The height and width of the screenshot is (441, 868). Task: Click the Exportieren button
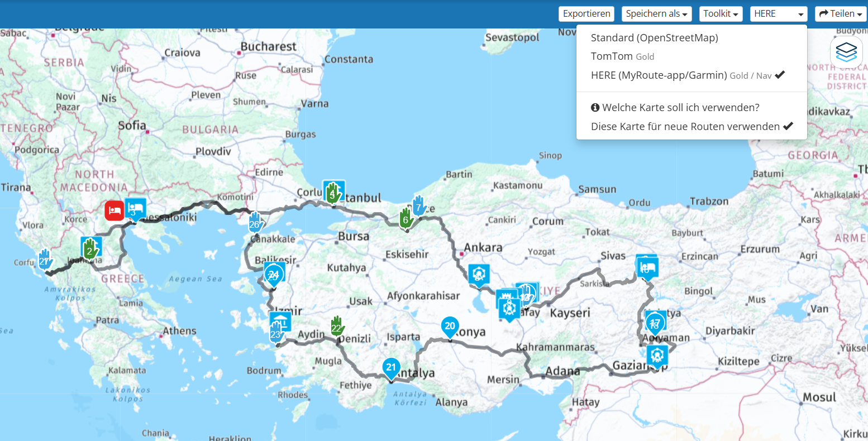[x=586, y=14]
